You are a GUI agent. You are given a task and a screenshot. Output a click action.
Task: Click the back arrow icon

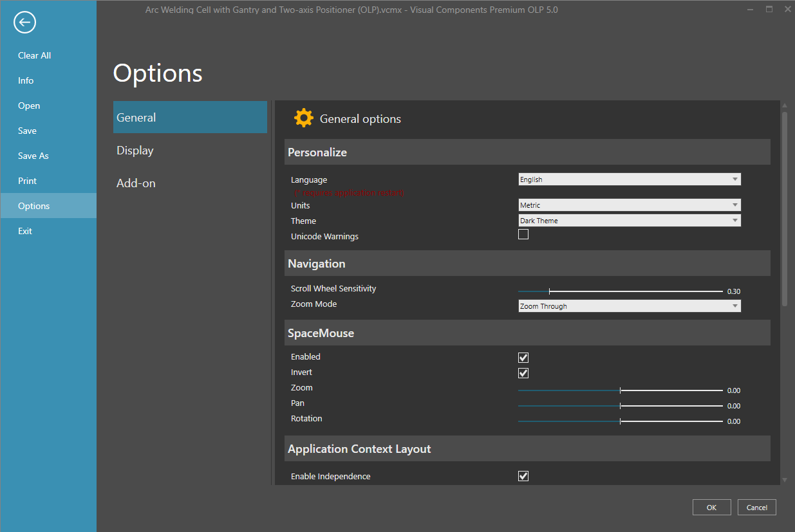[x=24, y=23]
